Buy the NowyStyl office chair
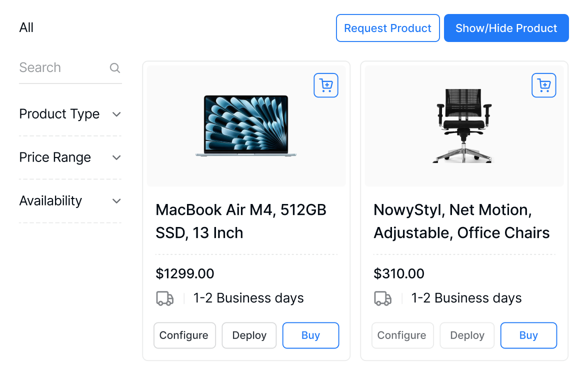 [x=528, y=335]
